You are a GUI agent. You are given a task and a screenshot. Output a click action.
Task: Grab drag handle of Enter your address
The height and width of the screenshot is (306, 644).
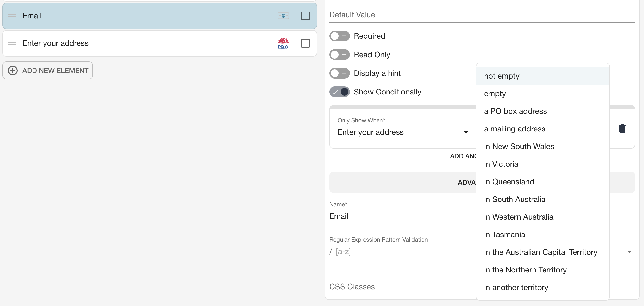tap(12, 43)
